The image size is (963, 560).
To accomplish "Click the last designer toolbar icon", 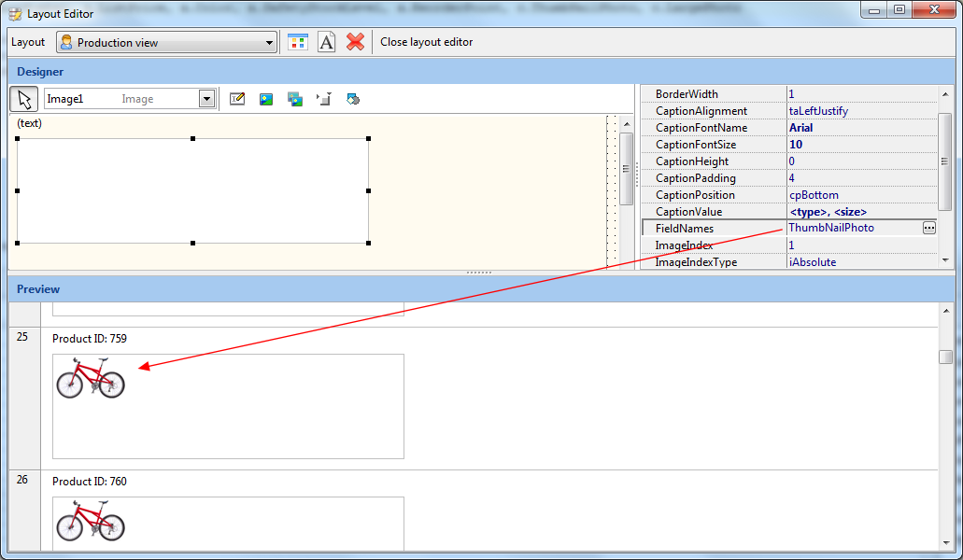I will [x=353, y=99].
